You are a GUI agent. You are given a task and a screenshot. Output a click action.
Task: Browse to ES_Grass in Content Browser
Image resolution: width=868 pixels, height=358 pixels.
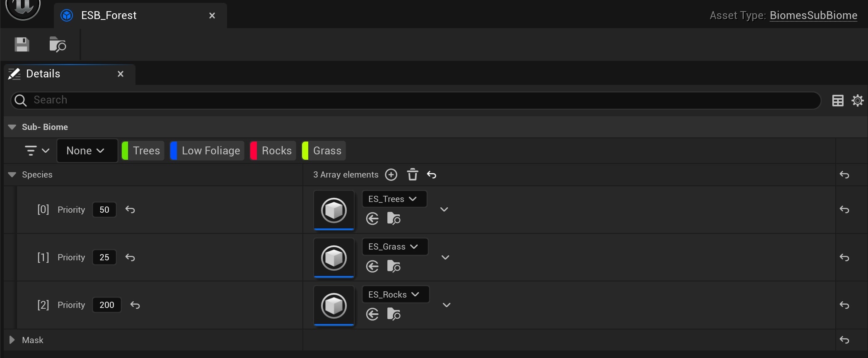tap(394, 266)
